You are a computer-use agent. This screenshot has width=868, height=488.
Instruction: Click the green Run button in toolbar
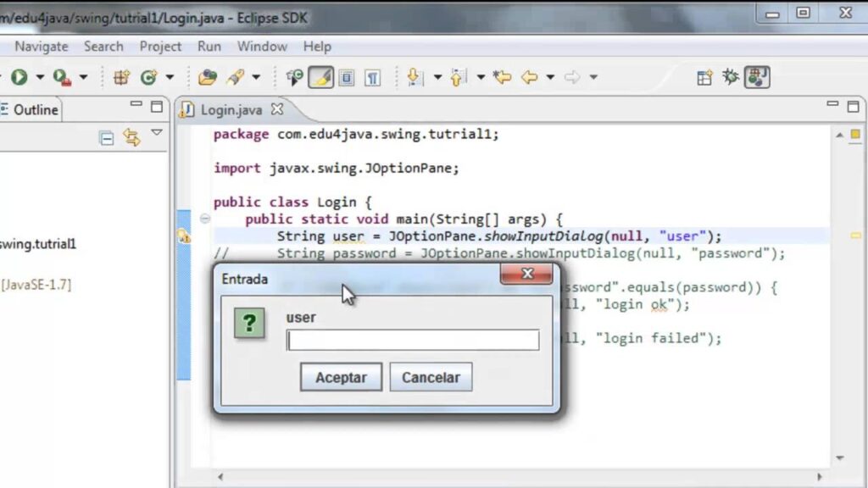point(19,77)
